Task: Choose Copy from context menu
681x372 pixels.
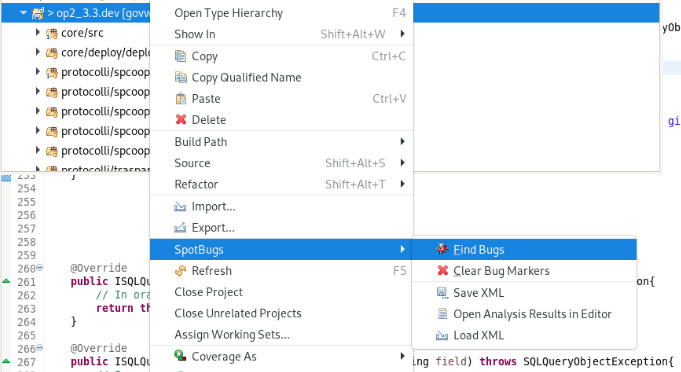Action: (x=281, y=56)
